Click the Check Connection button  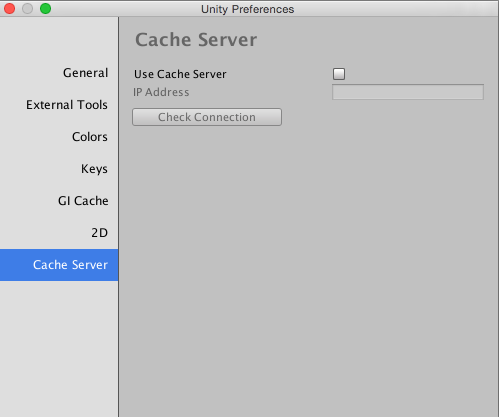click(x=207, y=117)
